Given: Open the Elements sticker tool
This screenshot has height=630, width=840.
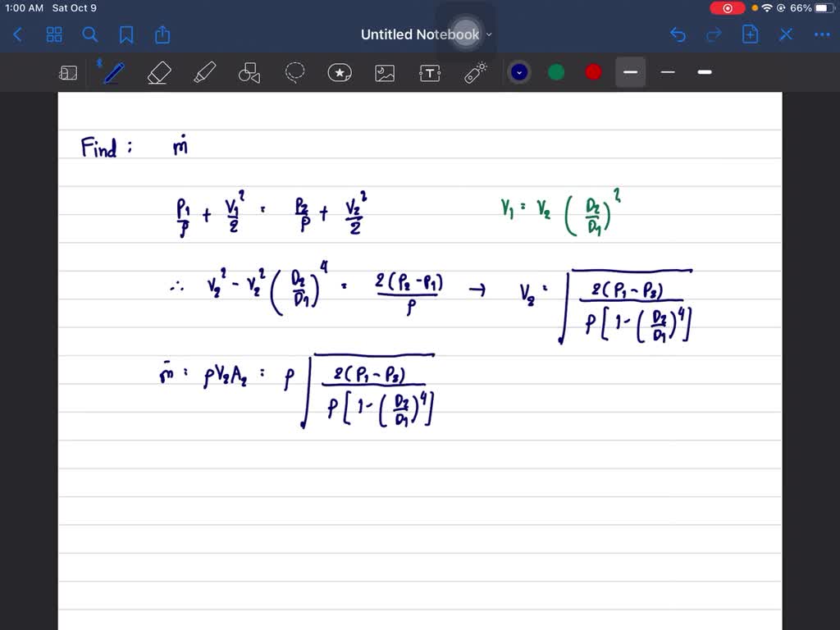Looking at the screenshot, I should pyautogui.click(x=340, y=73).
